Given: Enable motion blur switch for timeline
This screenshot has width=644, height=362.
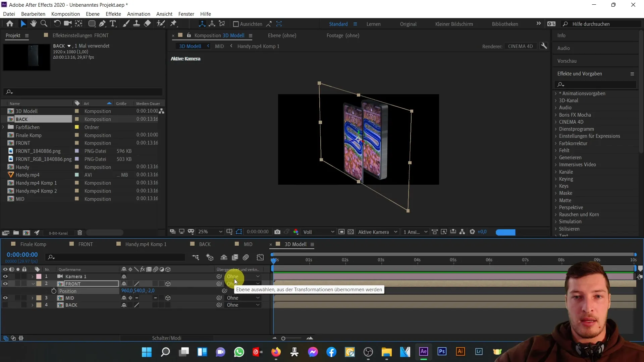Looking at the screenshot, I should click(246, 257).
